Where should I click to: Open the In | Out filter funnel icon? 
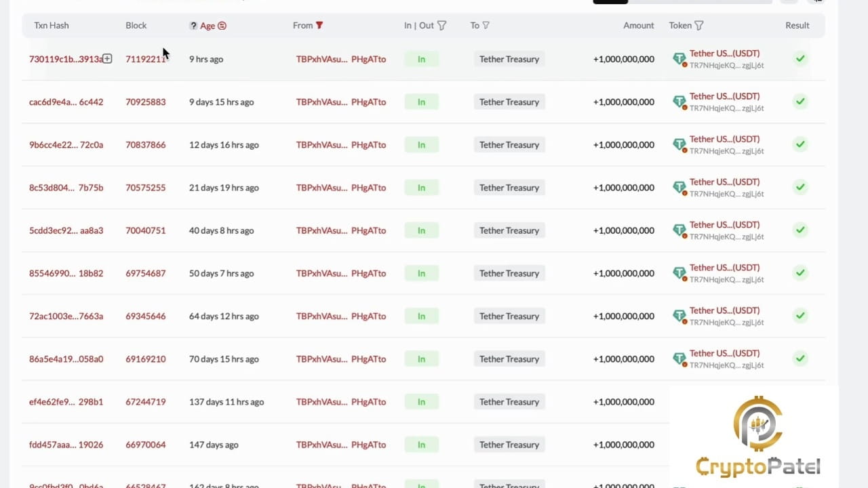pyautogui.click(x=442, y=25)
